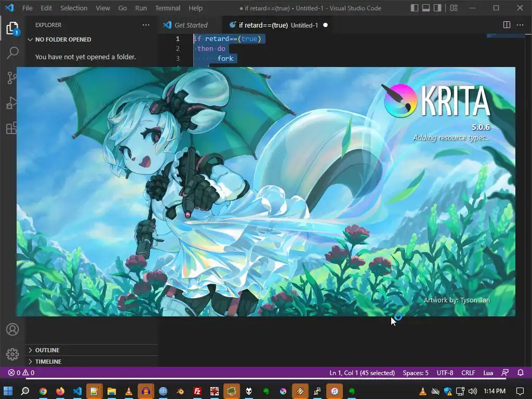This screenshot has height=399, width=532.
Task: Launch Google Chrome from the taskbar
Action: pos(43,391)
